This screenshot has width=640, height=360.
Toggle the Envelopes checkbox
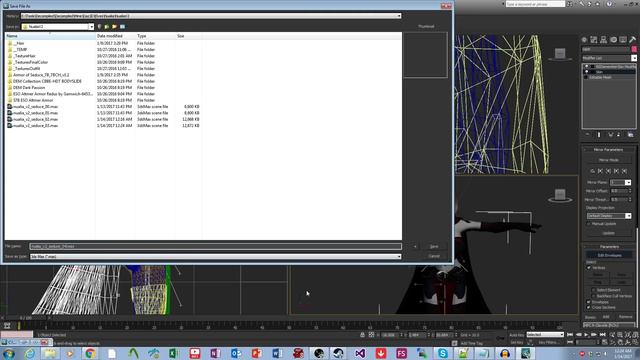click(x=589, y=302)
